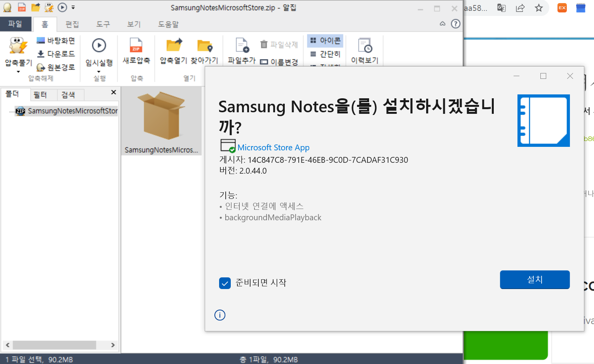Switch to the 홈 ribbon tab
594x364 pixels.
coord(45,24)
